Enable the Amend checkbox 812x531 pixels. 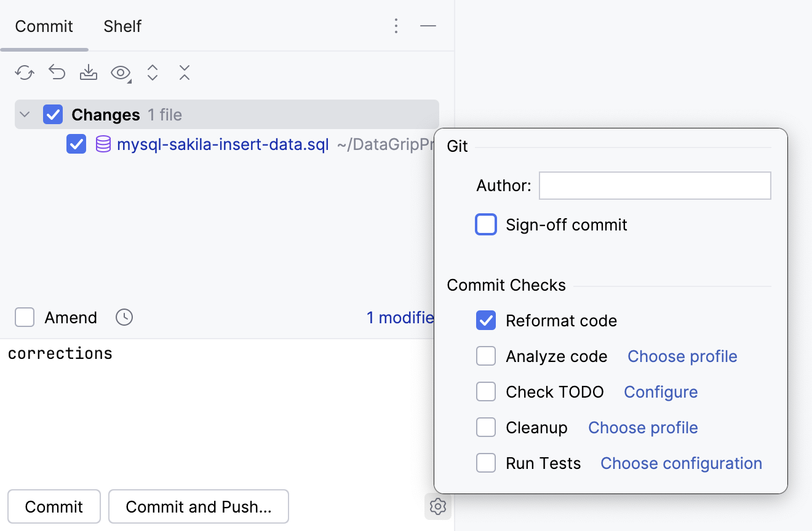[x=25, y=317]
